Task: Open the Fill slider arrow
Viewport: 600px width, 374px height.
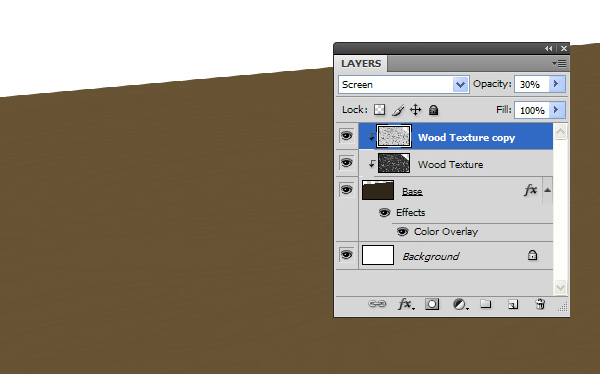Action: [x=556, y=110]
